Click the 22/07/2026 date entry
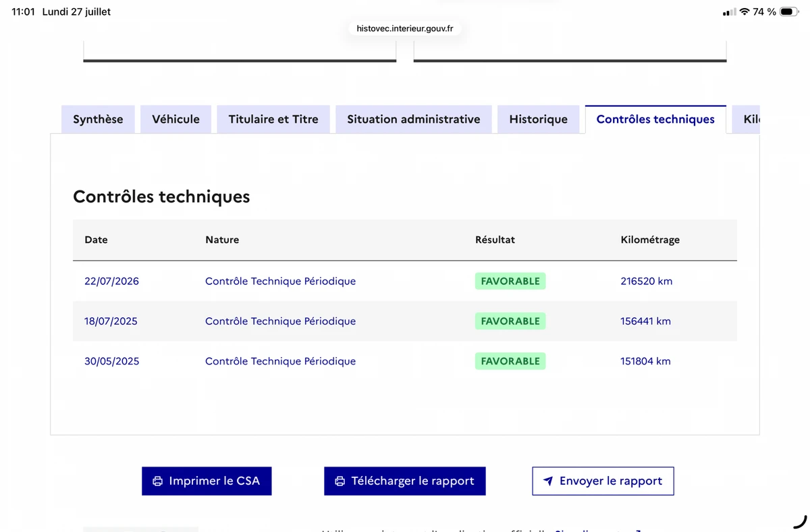 pyautogui.click(x=111, y=282)
